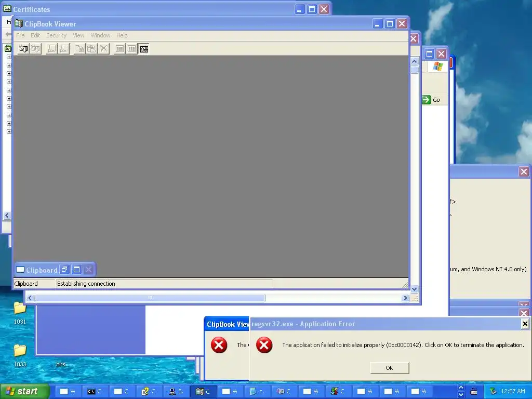
Task: Open the Edit menu in ClipBook Viewer
Action: pos(35,35)
